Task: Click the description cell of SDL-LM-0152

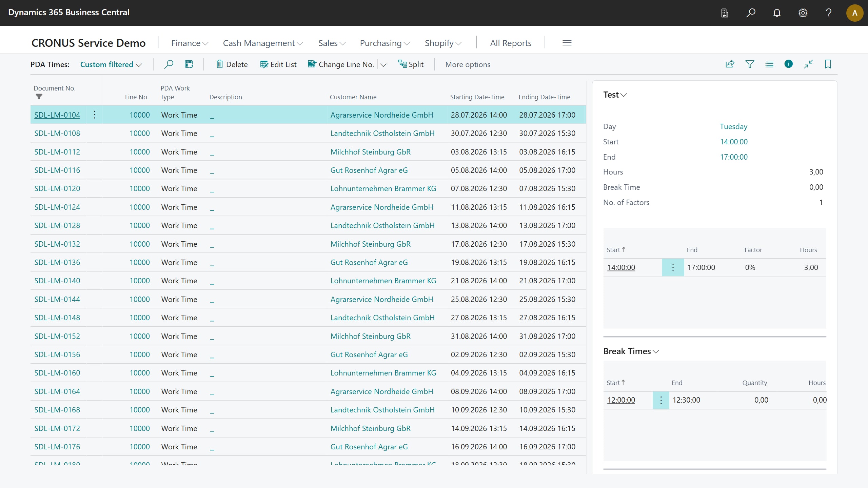Action: click(266, 336)
